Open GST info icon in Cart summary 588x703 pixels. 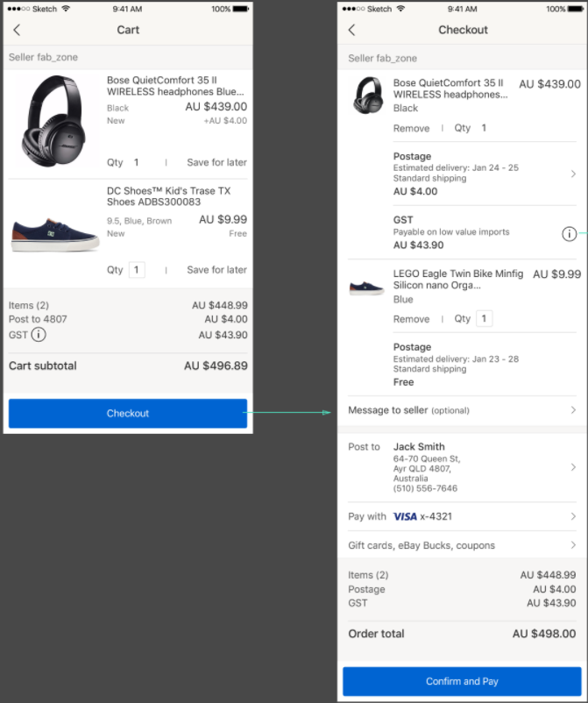coord(39,335)
